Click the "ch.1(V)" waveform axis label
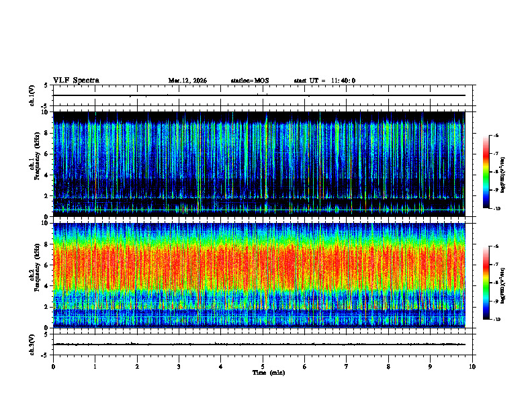Screen dimensions: 532x411 coord(32,95)
